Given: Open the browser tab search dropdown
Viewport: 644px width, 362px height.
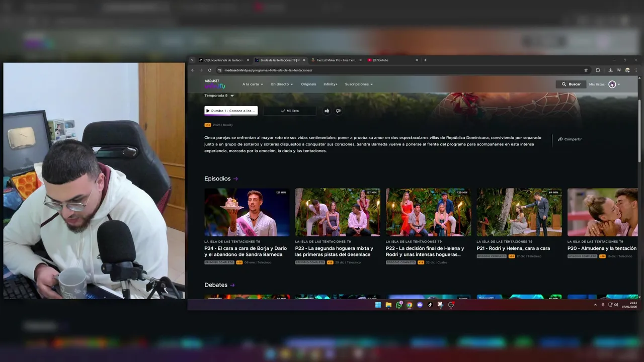Looking at the screenshot, I should click(192, 60).
